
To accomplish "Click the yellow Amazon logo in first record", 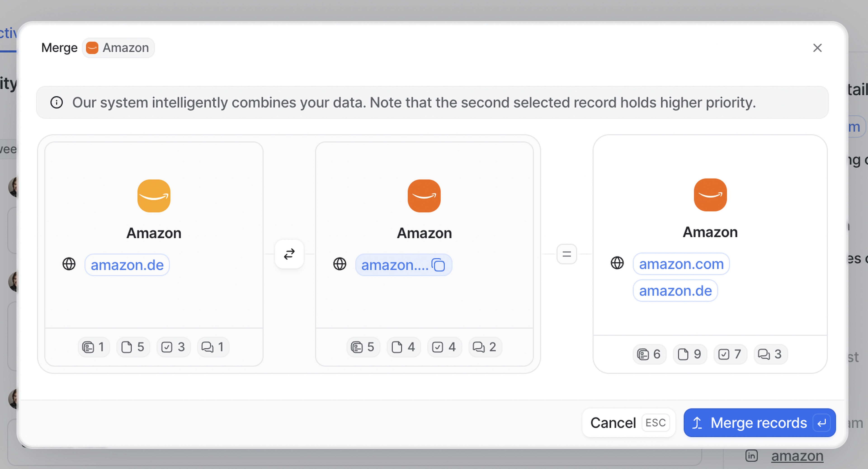I will (x=154, y=196).
